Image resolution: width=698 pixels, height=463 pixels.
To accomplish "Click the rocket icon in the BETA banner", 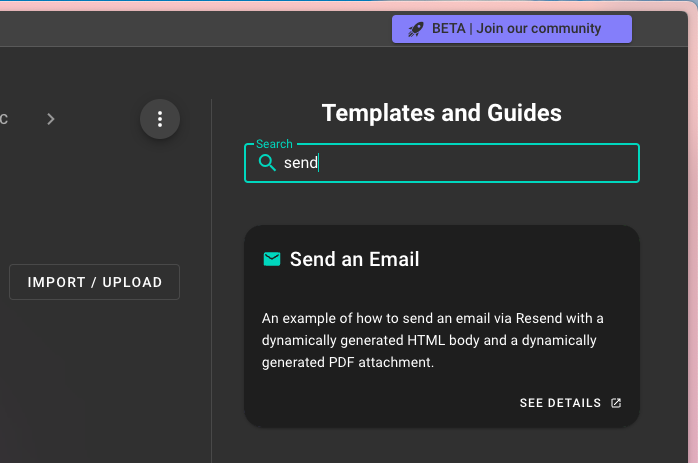I will 416,29.
